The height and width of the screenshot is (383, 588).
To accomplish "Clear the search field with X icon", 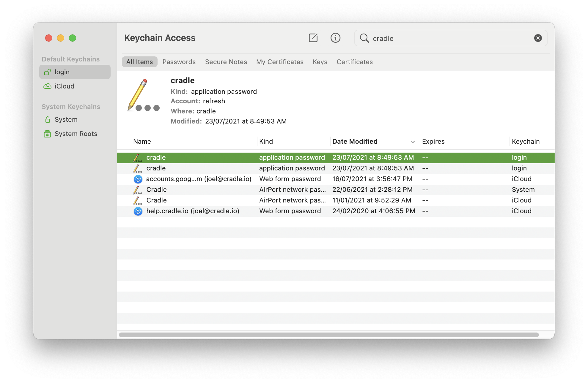I will (538, 38).
